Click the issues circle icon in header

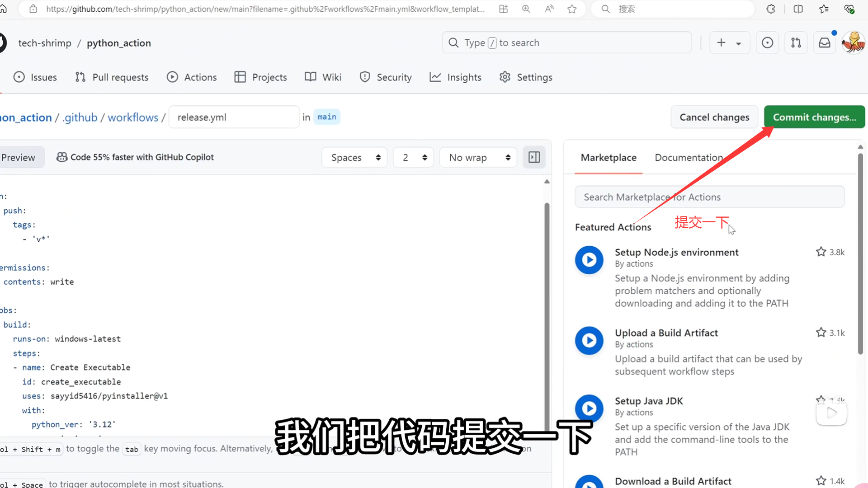(767, 43)
